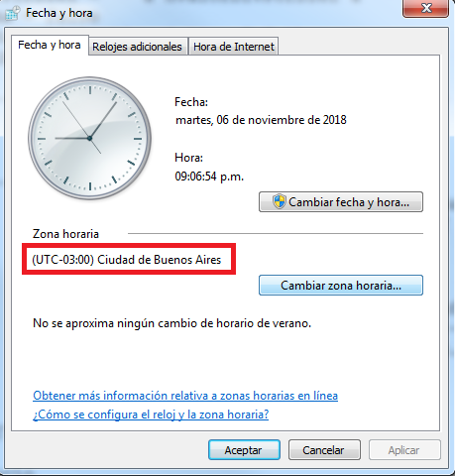
Task: Click the UAC shield icon on Cambiar fecha button
Action: 280,201
